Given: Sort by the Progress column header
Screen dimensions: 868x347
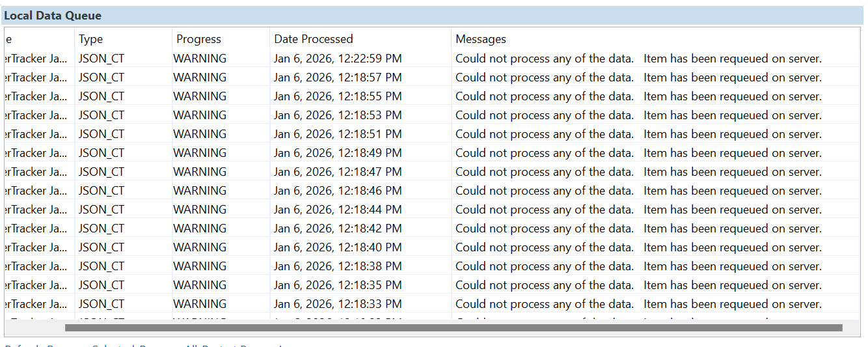Looking at the screenshot, I should pyautogui.click(x=198, y=39).
